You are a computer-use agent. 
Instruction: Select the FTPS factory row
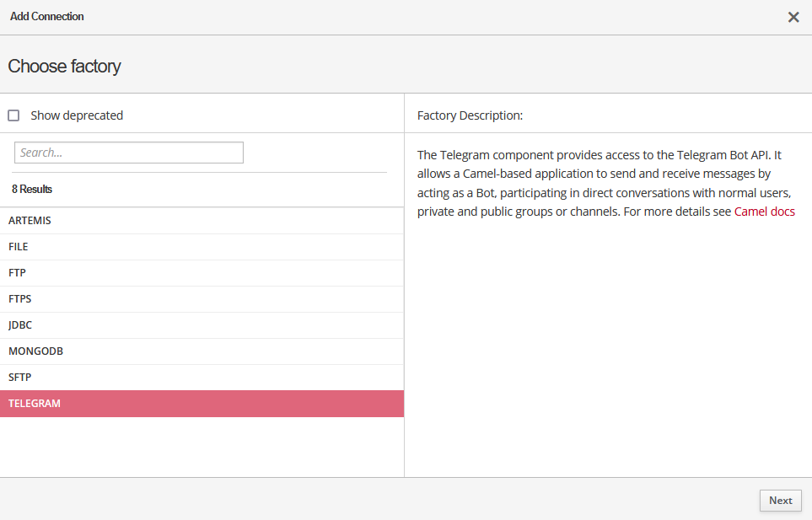pos(202,299)
